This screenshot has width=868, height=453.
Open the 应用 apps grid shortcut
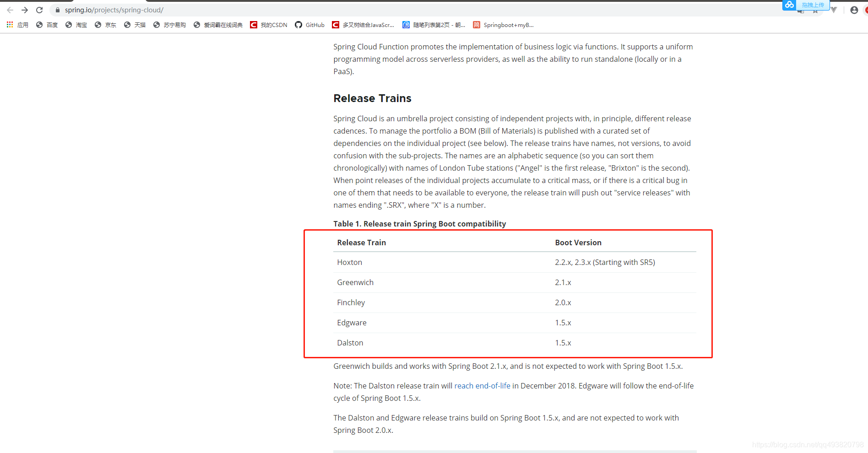pyautogui.click(x=17, y=25)
